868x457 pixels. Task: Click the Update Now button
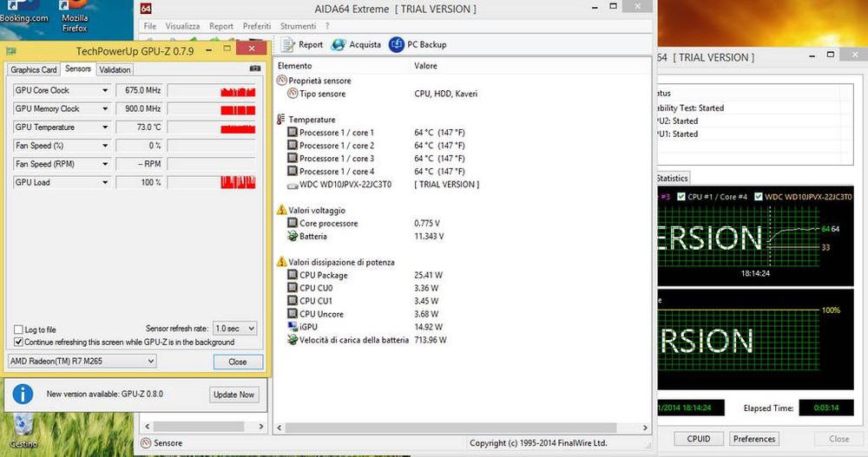(234, 395)
